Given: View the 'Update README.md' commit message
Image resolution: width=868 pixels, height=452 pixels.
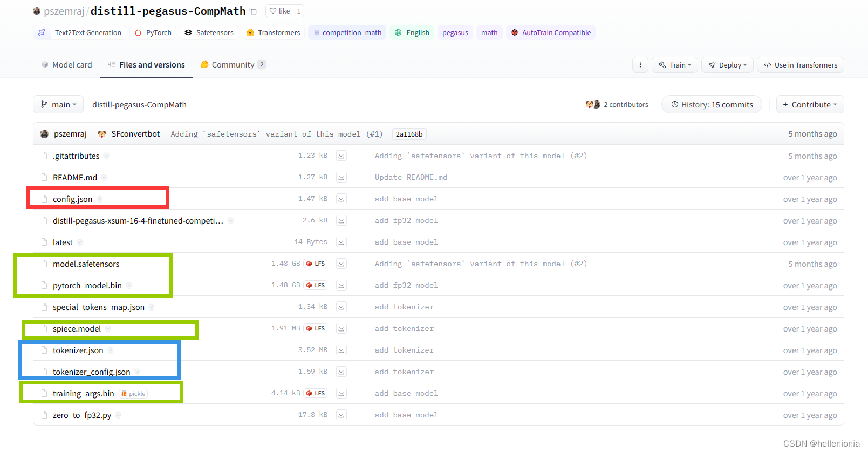Looking at the screenshot, I should pyautogui.click(x=411, y=177).
